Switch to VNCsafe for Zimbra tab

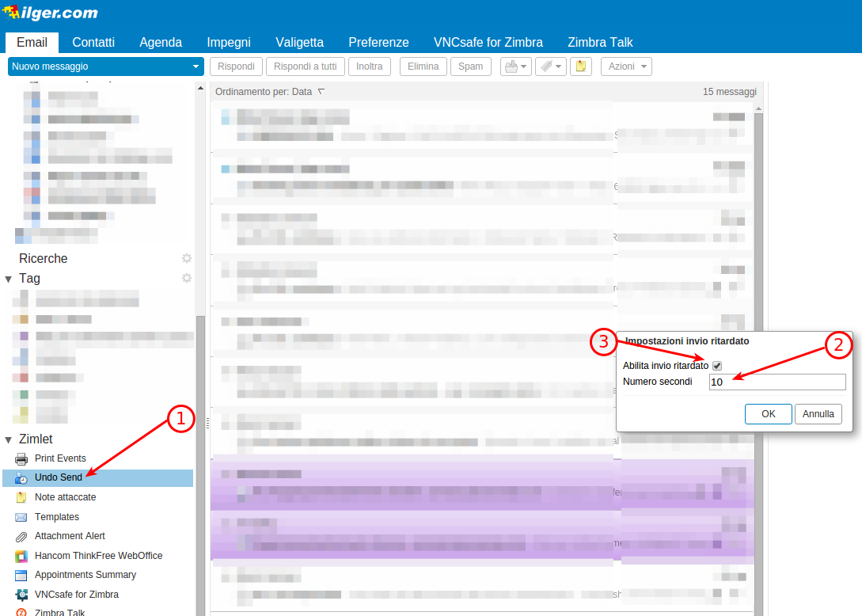tap(488, 42)
